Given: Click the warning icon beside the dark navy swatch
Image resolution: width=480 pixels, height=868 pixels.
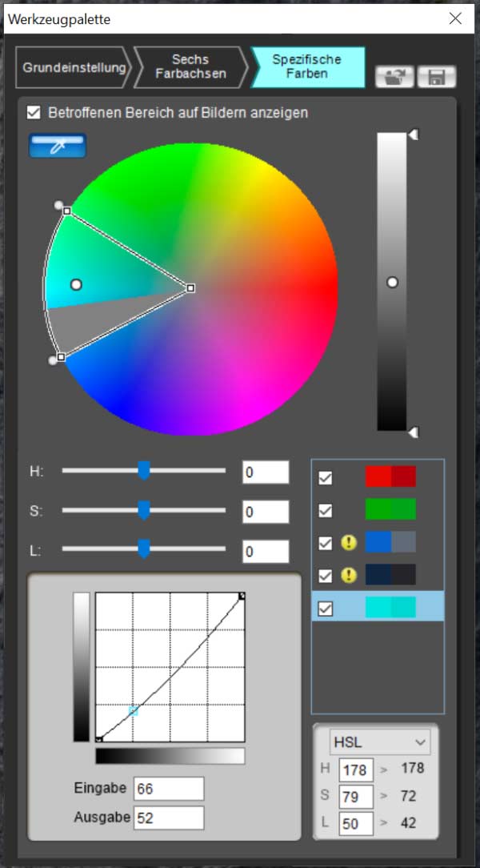Looking at the screenshot, I should [x=350, y=575].
